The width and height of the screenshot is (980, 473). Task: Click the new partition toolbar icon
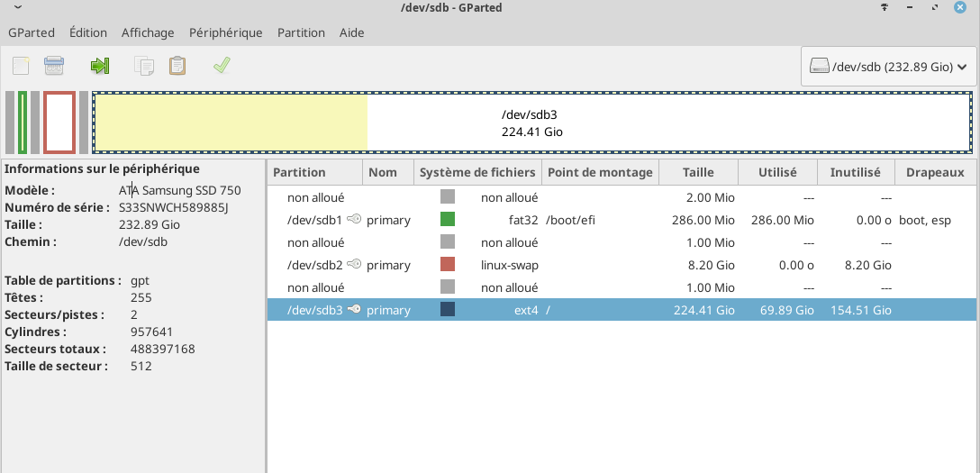point(21,66)
